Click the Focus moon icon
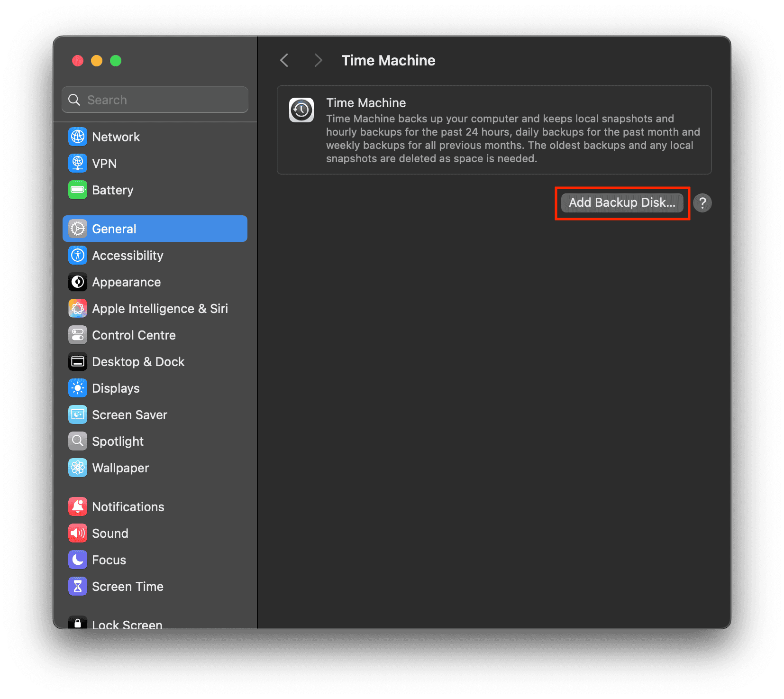The width and height of the screenshot is (784, 699). [x=78, y=560]
